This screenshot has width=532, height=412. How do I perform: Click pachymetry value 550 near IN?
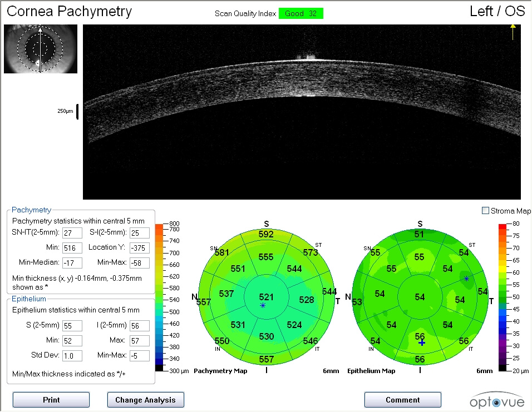click(x=222, y=341)
